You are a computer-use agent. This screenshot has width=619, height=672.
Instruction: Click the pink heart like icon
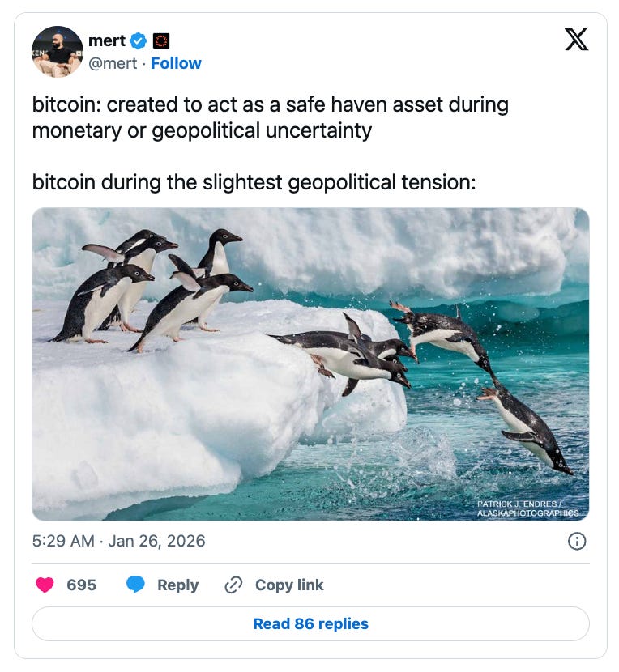pyautogui.click(x=45, y=585)
